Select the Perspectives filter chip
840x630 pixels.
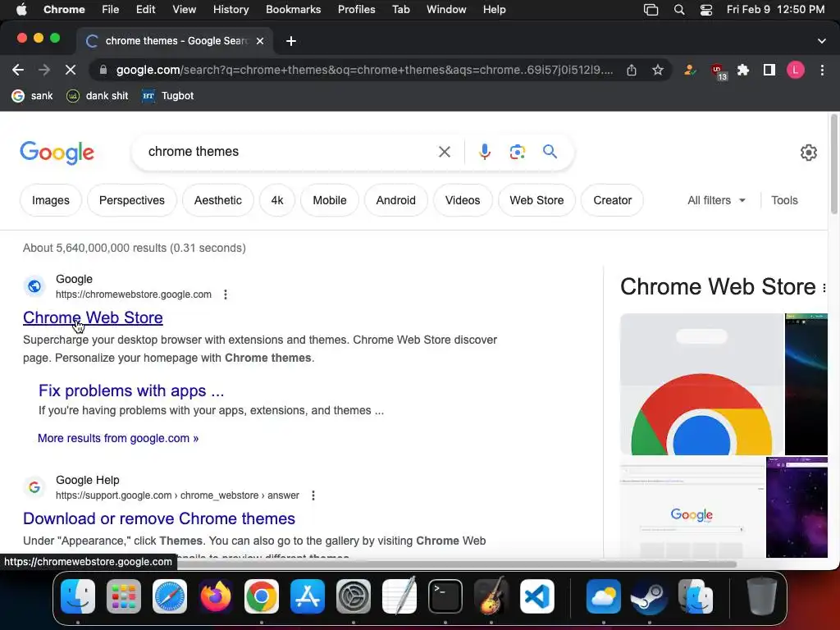point(132,200)
